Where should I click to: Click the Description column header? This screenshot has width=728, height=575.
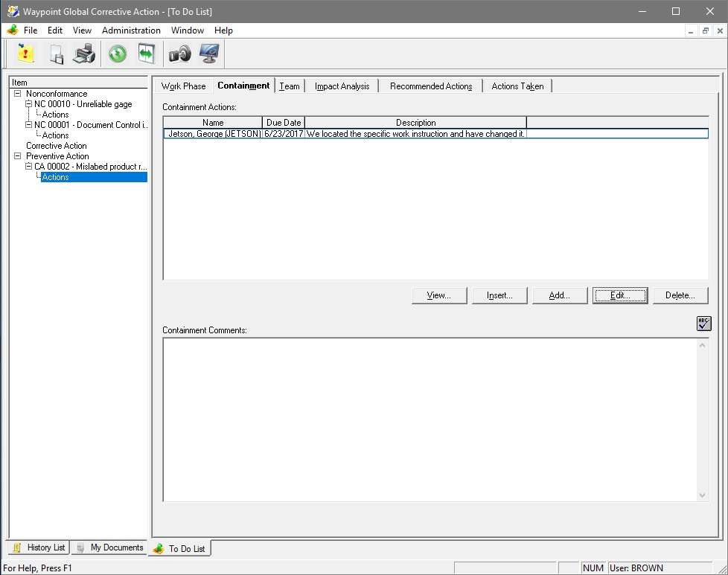point(415,123)
